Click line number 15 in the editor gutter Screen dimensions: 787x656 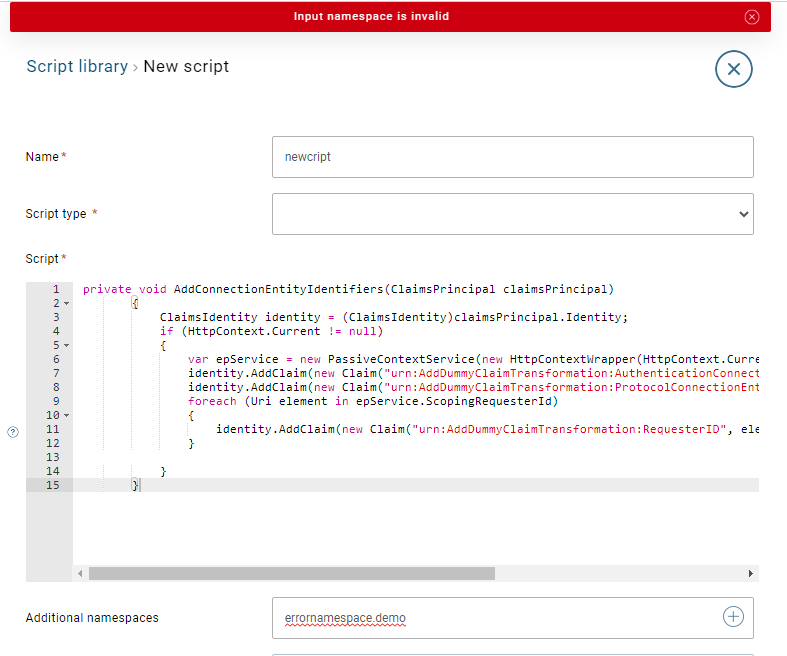point(55,485)
